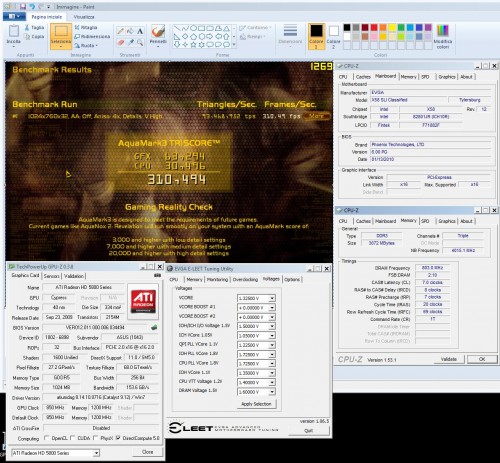Click the BIOS save chip icon in GPU-Z
The image size is (500, 463).
(x=154, y=327)
